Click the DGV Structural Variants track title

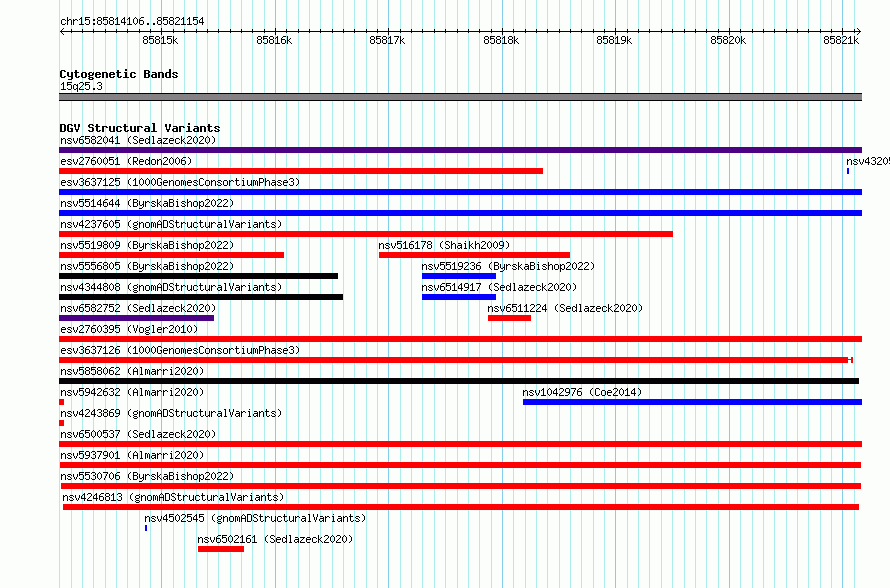click(140, 128)
